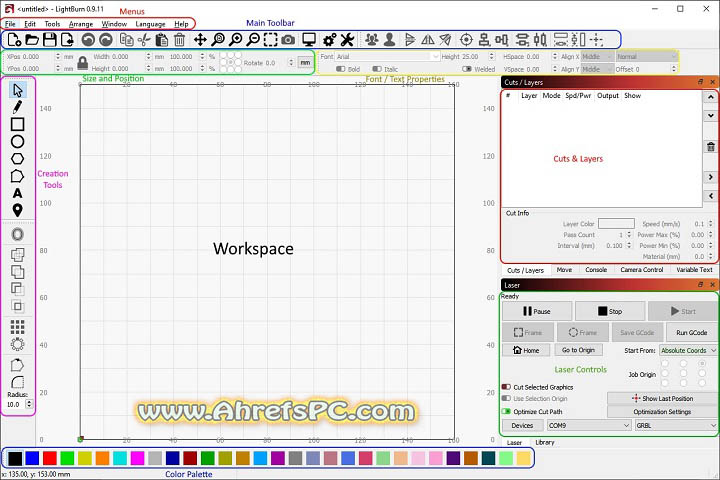Select the Rectangle creation tool
Screen dimensions: 720x480
click(17, 124)
